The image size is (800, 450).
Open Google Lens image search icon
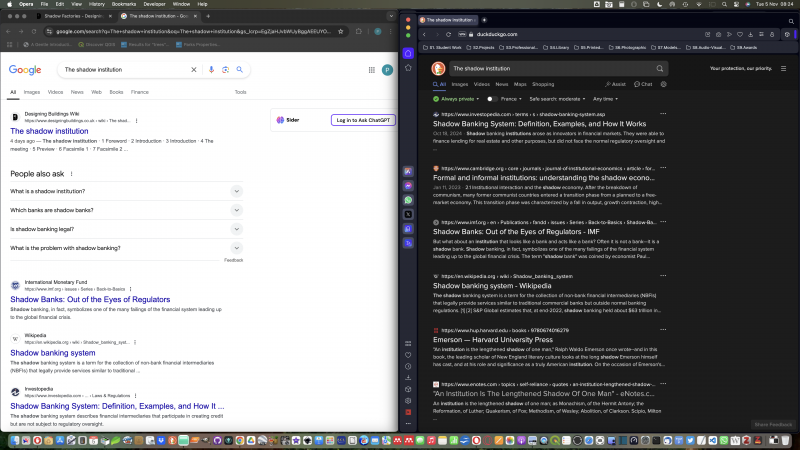(226, 70)
